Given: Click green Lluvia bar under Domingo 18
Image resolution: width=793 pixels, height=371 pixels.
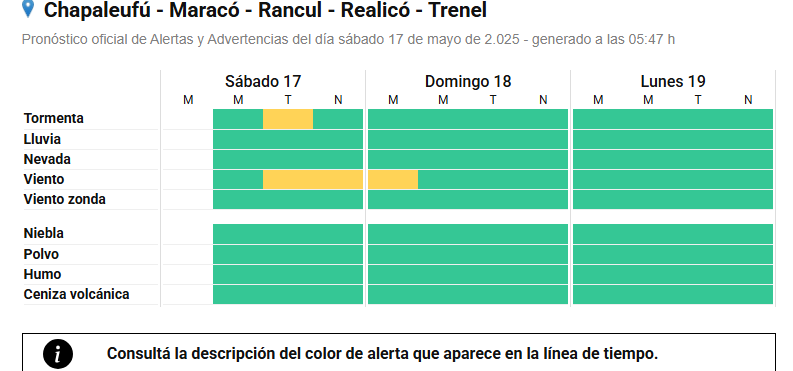Looking at the screenshot, I should point(468,140).
